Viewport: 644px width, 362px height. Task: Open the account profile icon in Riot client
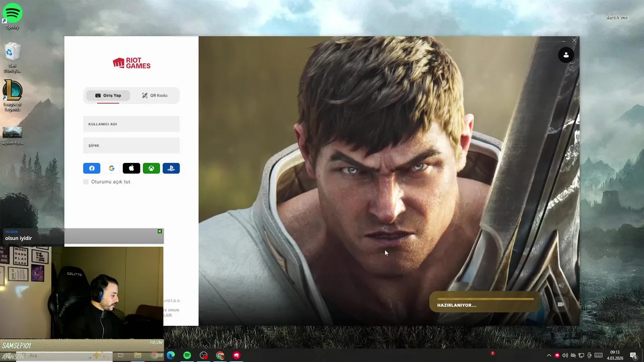pyautogui.click(x=566, y=55)
